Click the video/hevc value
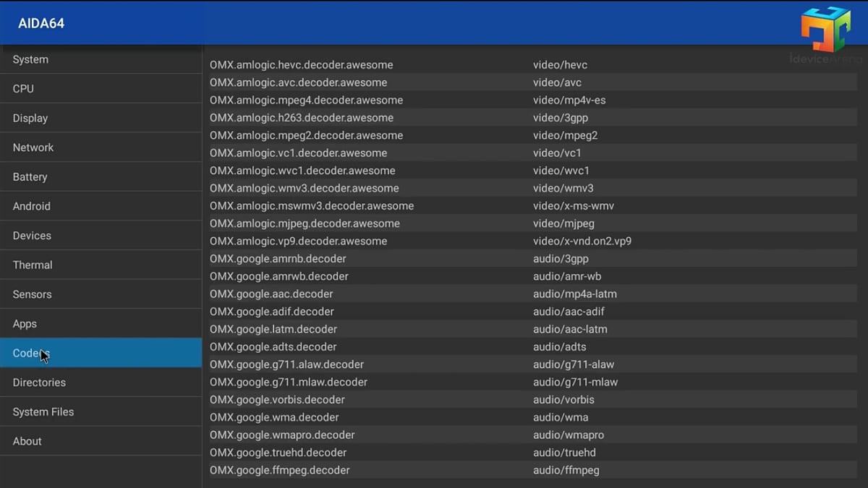 click(561, 65)
